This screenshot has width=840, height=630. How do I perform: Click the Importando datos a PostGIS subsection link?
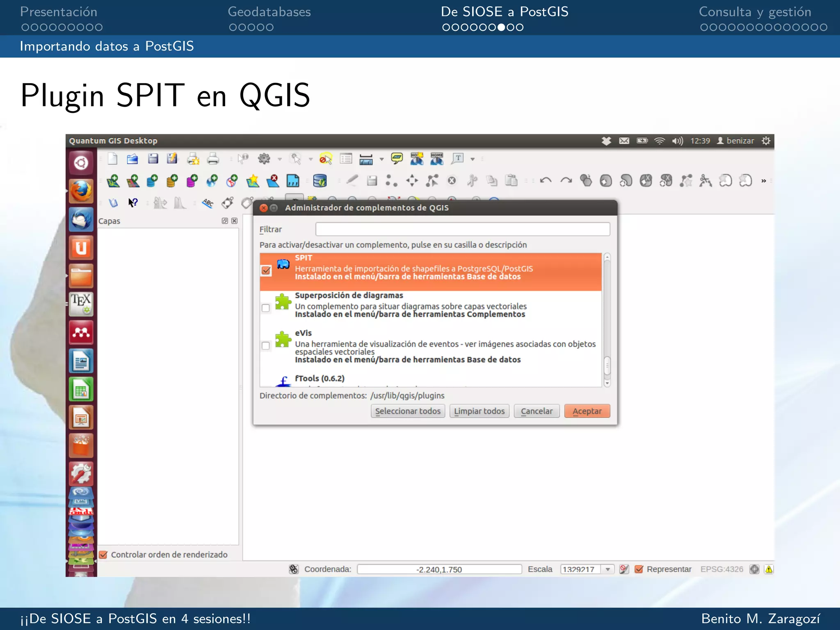click(107, 46)
